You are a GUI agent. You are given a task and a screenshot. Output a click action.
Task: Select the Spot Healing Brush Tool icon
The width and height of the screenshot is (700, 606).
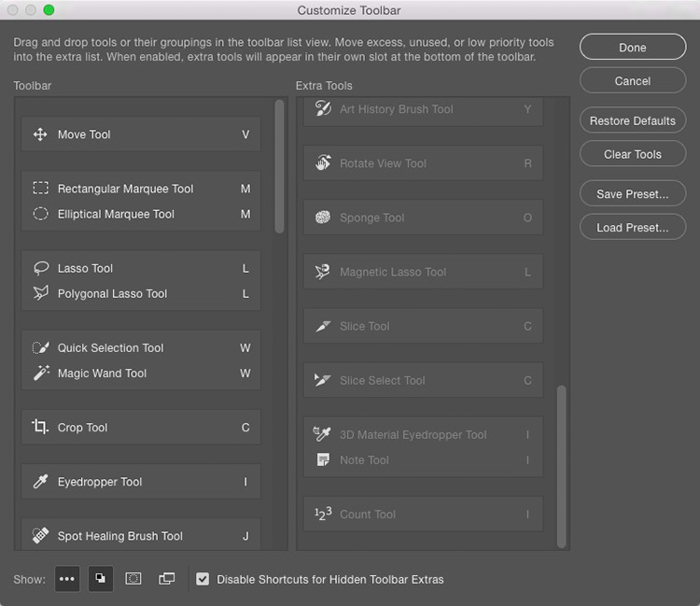pyautogui.click(x=40, y=536)
